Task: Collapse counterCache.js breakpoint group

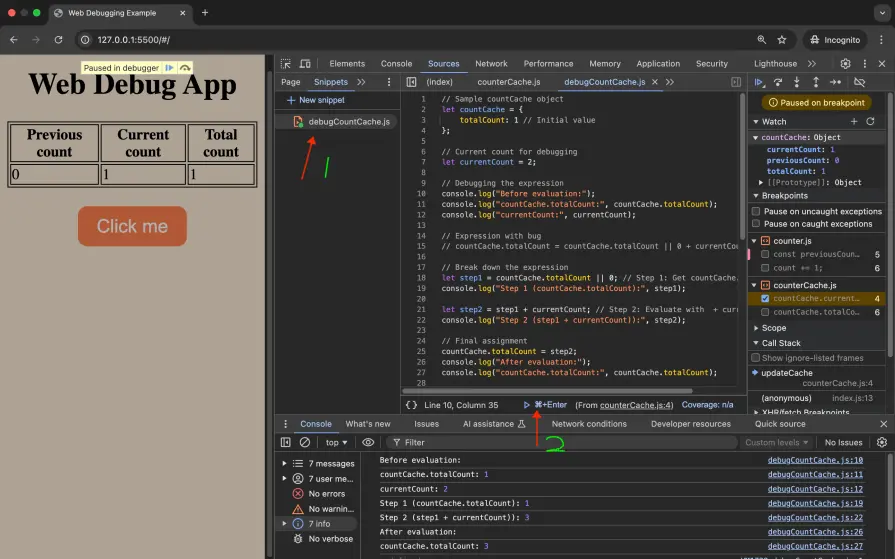Action: (754, 285)
